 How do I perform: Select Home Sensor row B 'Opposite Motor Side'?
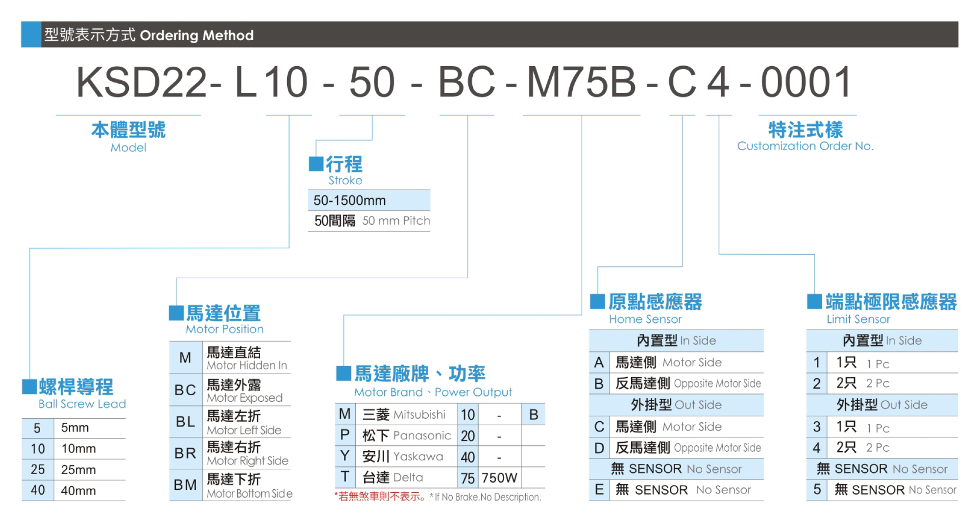tap(676, 384)
